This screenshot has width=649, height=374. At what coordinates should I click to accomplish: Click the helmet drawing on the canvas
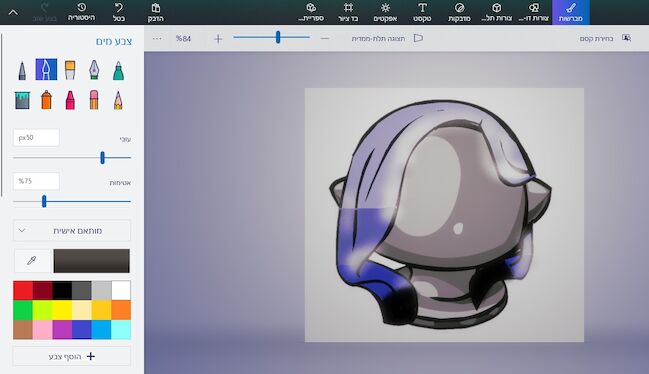click(441, 215)
